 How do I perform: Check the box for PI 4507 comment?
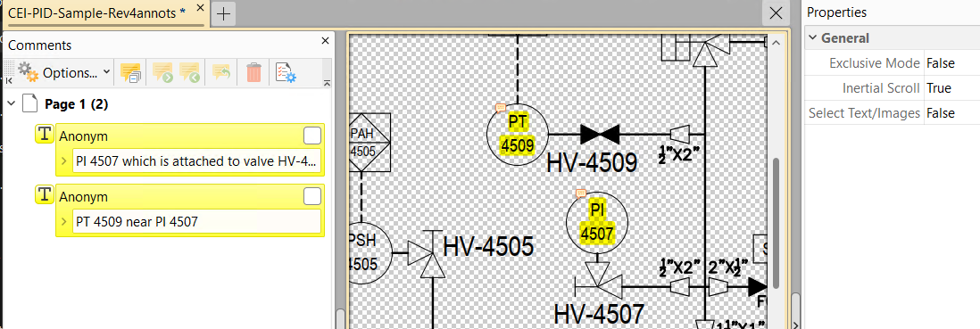tap(311, 136)
